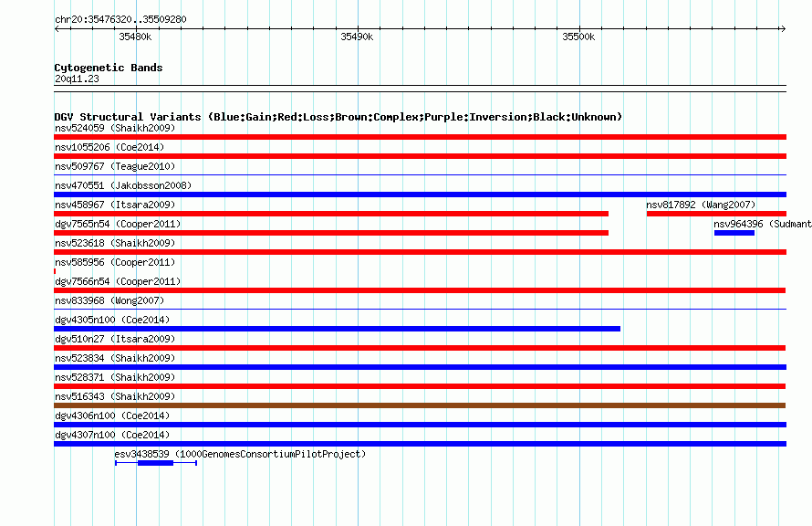
Task: Click the red loss bar for nsv1055206
Action: [420, 156]
